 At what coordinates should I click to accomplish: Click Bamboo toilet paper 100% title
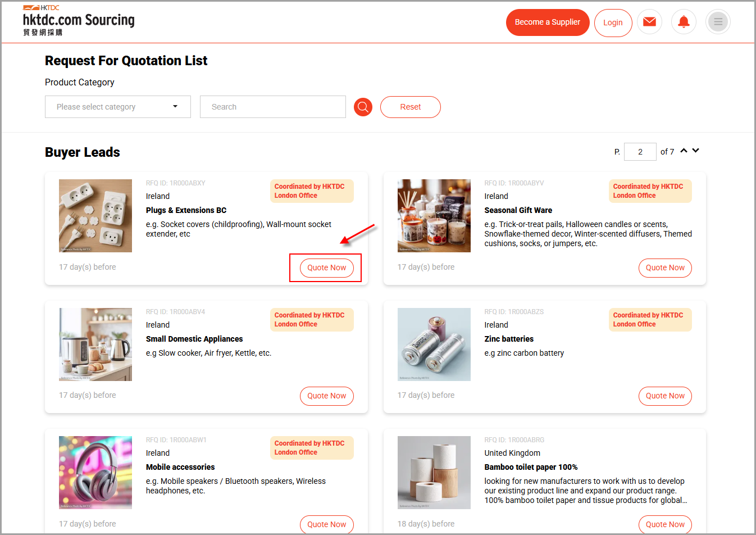point(531,467)
